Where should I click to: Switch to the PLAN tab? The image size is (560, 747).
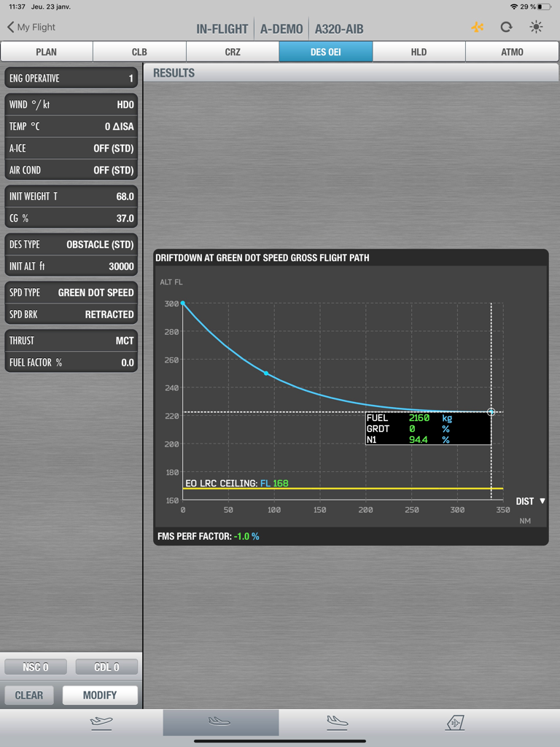coord(47,52)
